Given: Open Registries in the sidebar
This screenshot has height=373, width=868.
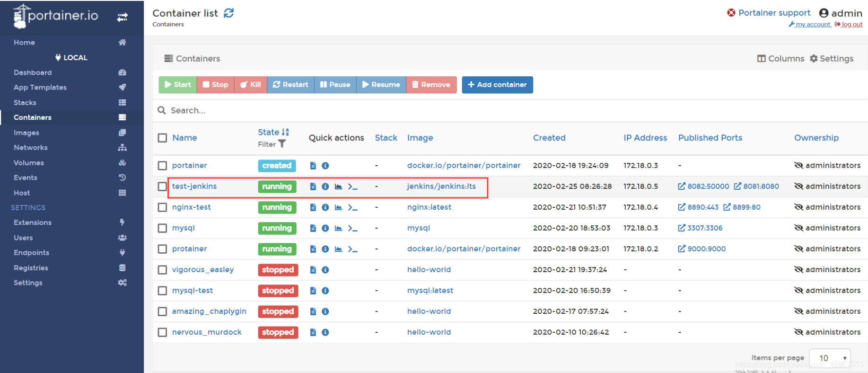Looking at the screenshot, I should tap(31, 268).
